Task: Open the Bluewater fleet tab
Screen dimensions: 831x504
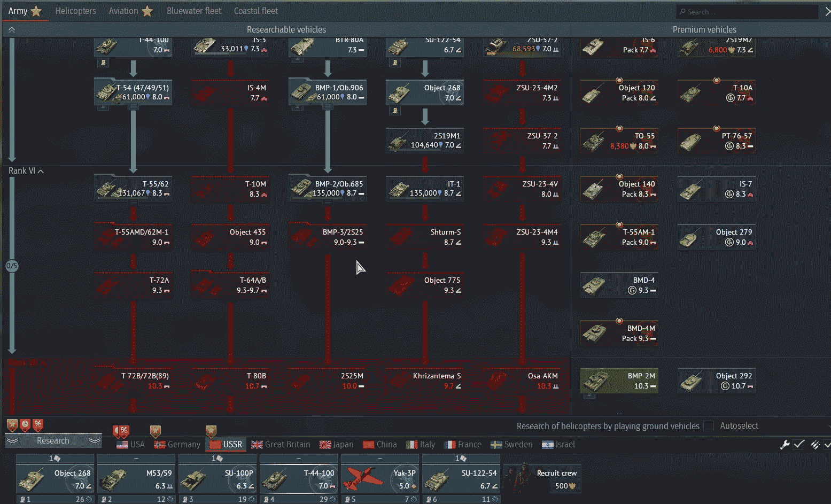Action: click(193, 11)
